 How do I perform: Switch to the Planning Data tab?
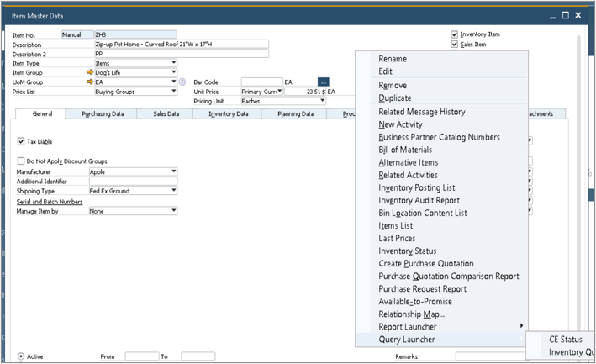point(295,114)
